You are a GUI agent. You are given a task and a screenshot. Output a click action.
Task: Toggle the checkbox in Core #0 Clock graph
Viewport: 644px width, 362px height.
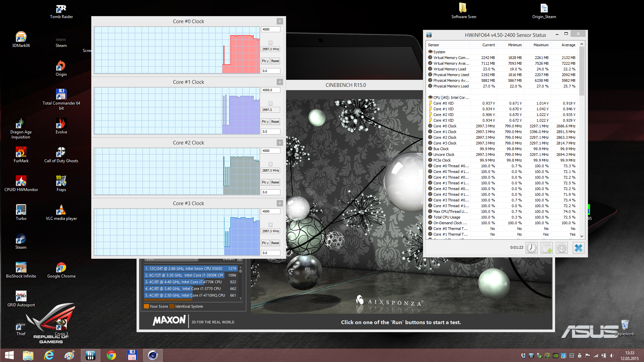point(270,43)
